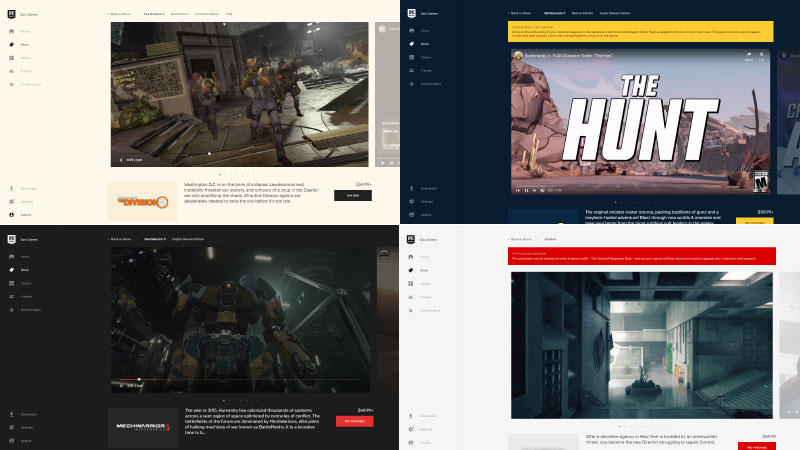Click the red pre-purchase notice banner
The image size is (800, 450).
(641, 256)
